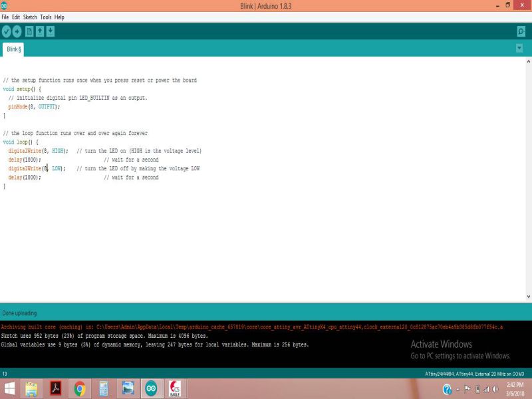Screen dimensions: 532x399
Task: Show hidden tray icons arrow
Action: click(458, 390)
